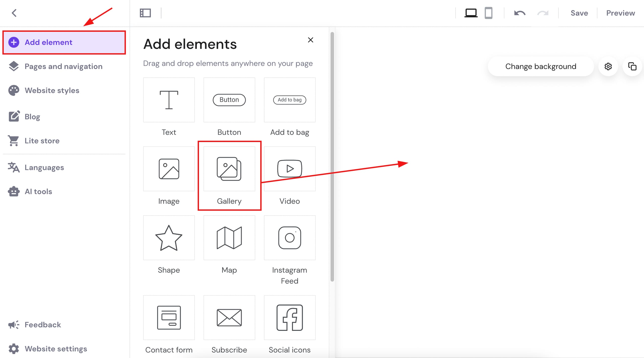Viewport: 644px width, 358px height.
Task: Select the Map element tile
Action: (x=229, y=238)
